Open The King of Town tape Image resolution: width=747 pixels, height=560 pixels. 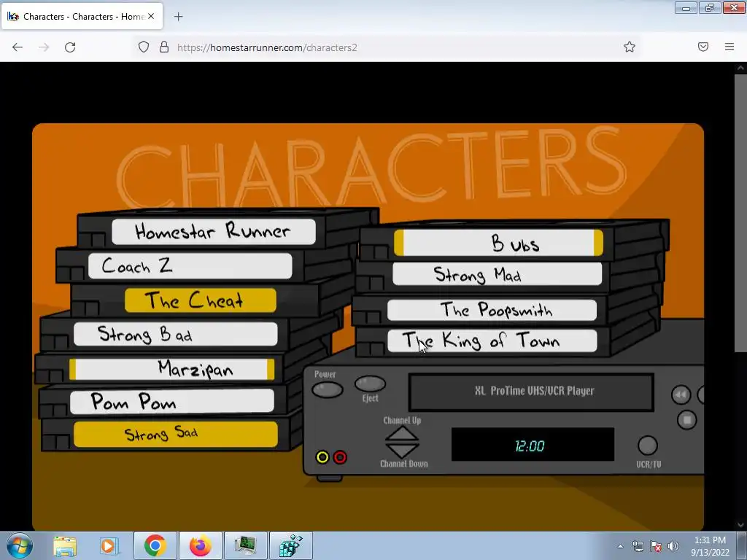point(492,341)
